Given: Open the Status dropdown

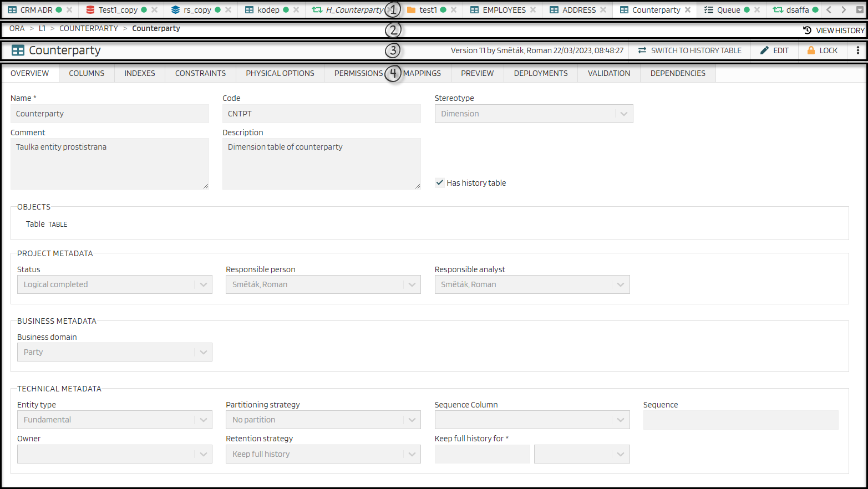Looking at the screenshot, I should [203, 284].
